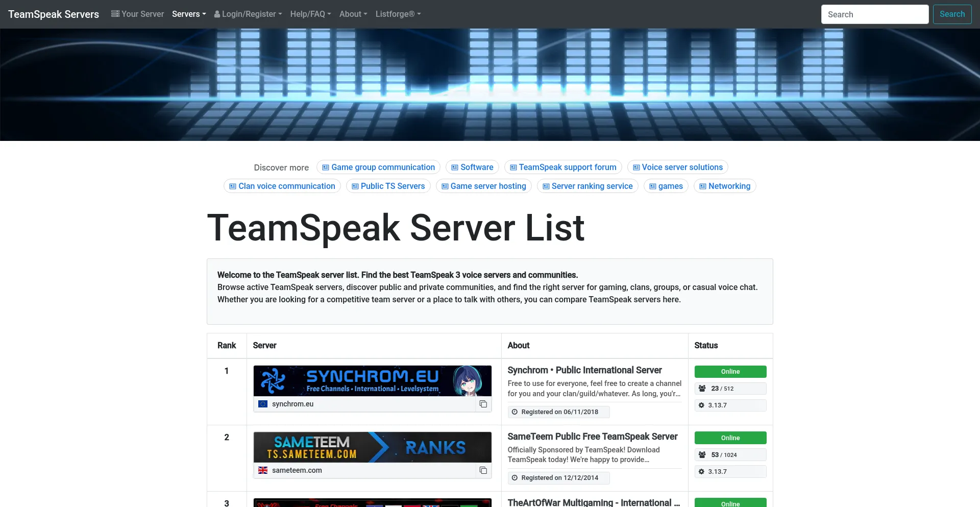Click the user icon beside Login/Register

pos(217,14)
